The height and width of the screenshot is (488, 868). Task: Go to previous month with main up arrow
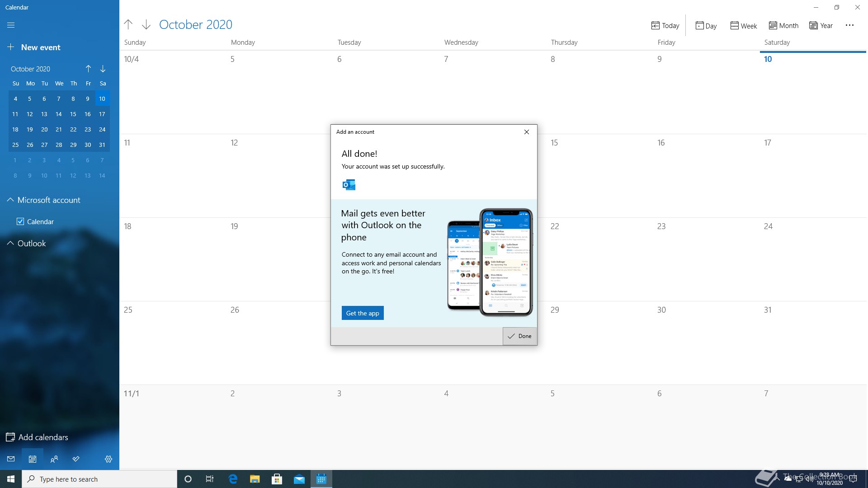(x=128, y=24)
